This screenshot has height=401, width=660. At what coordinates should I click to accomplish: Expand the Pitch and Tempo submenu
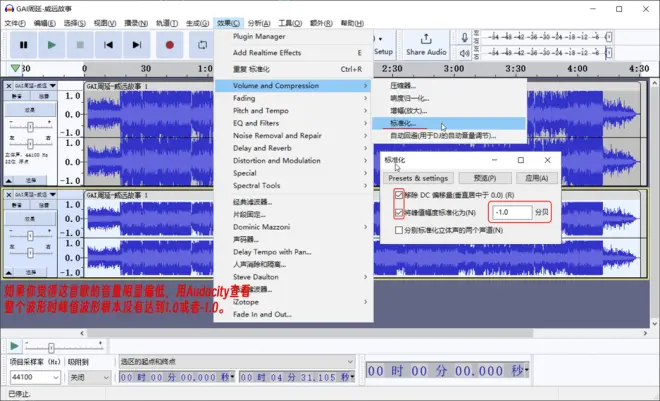pos(293,111)
